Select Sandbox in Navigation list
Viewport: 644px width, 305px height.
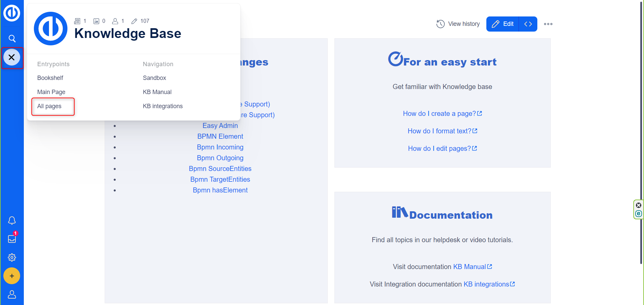154,78
